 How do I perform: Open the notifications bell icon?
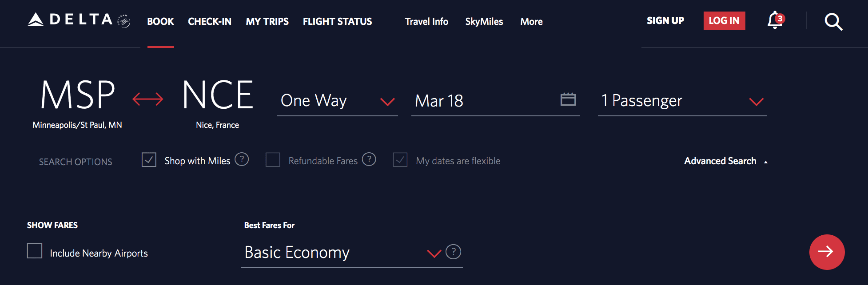coord(775,21)
